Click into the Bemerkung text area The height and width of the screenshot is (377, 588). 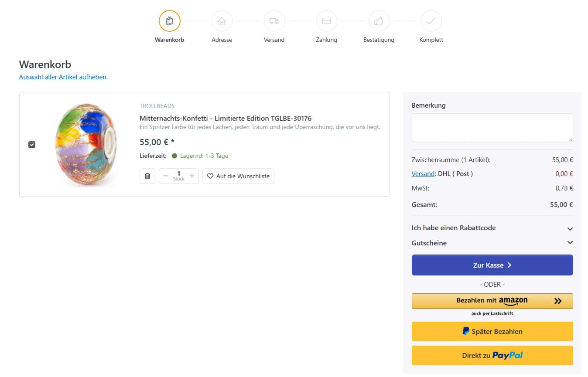pyautogui.click(x=492, y=127)
